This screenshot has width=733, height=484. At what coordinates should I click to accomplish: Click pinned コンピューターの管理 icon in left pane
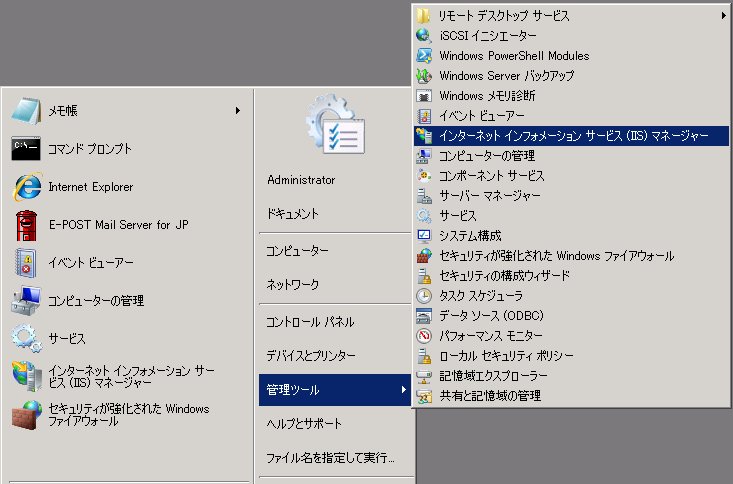[26, 301]
